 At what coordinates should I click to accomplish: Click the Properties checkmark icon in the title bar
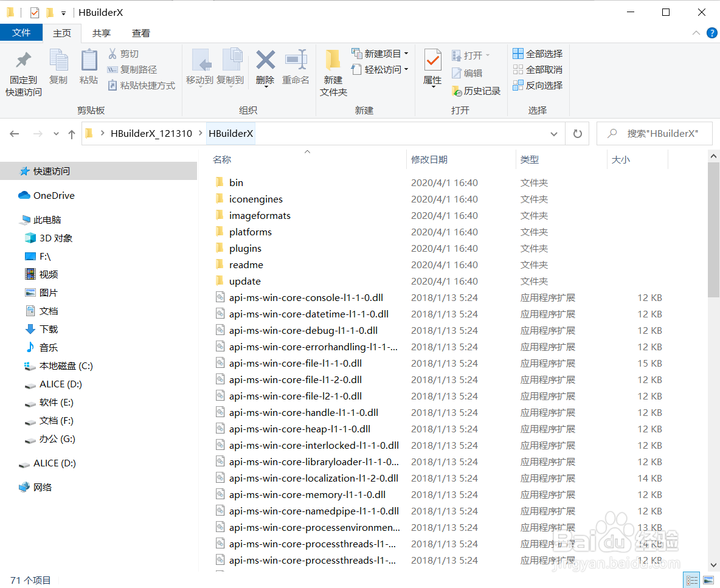35,12
